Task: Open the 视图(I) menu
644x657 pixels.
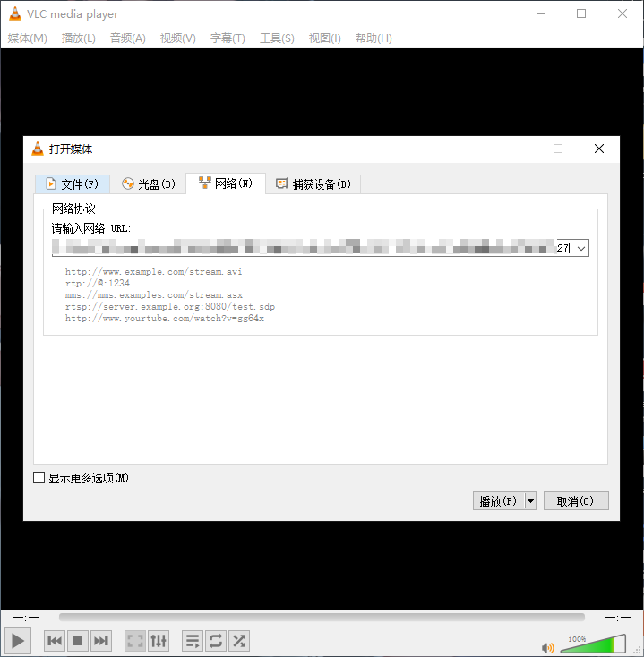Action: (324, 38)
